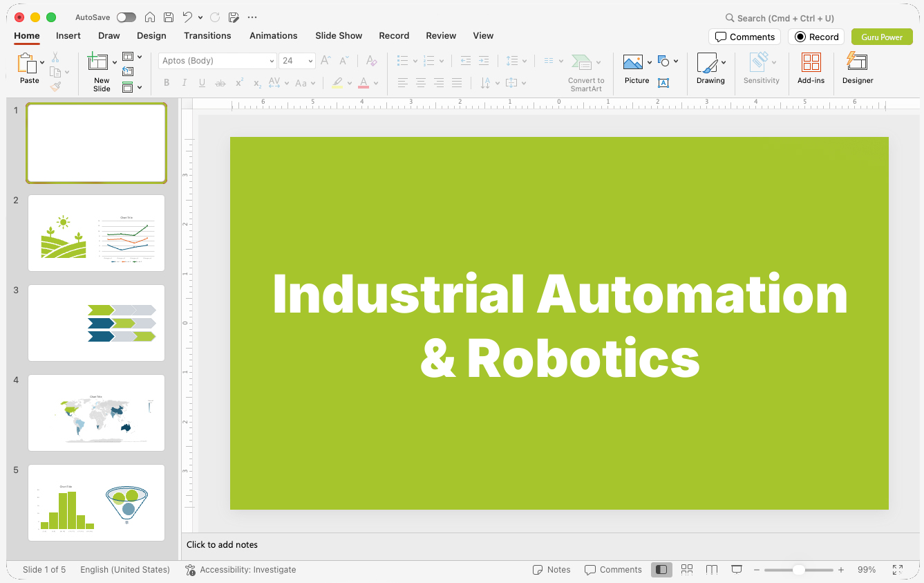Screen dimensions: 924x583
Task: Expand the Undo history dropdown arrow
Action: click(x=200, y=17)
